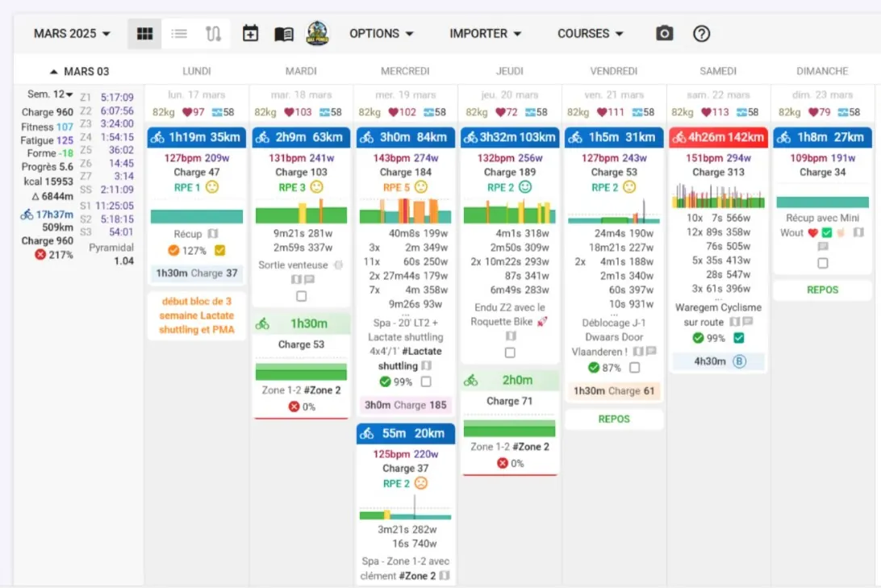881x588 pixels.
Task: Click heart rate icon next to 97 on Monday
Action: tap(186, 112)
